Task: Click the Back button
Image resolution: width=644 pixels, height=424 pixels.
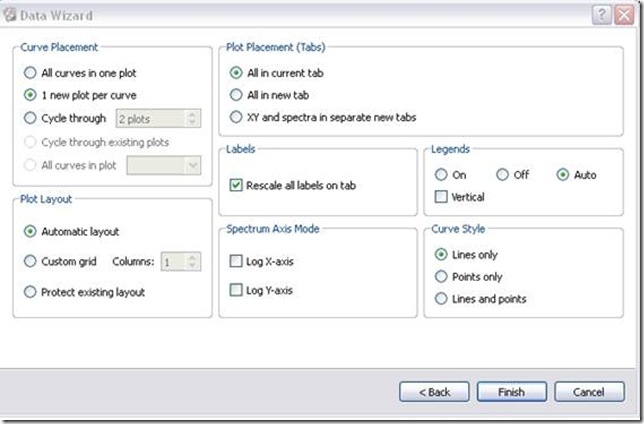Action: pyautogui.click(x=434, y=392)
